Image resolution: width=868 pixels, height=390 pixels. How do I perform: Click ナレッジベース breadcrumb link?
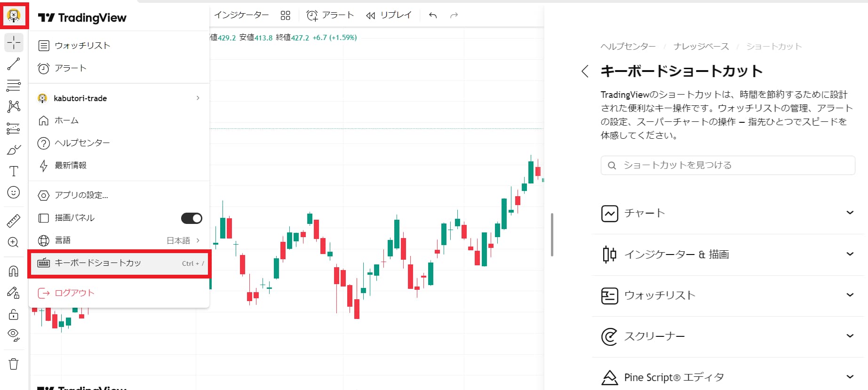tap(701, 47)
